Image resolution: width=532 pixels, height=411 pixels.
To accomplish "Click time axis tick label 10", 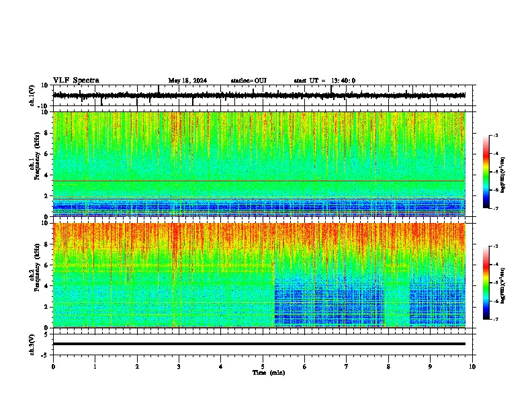I will pos(472,367).
